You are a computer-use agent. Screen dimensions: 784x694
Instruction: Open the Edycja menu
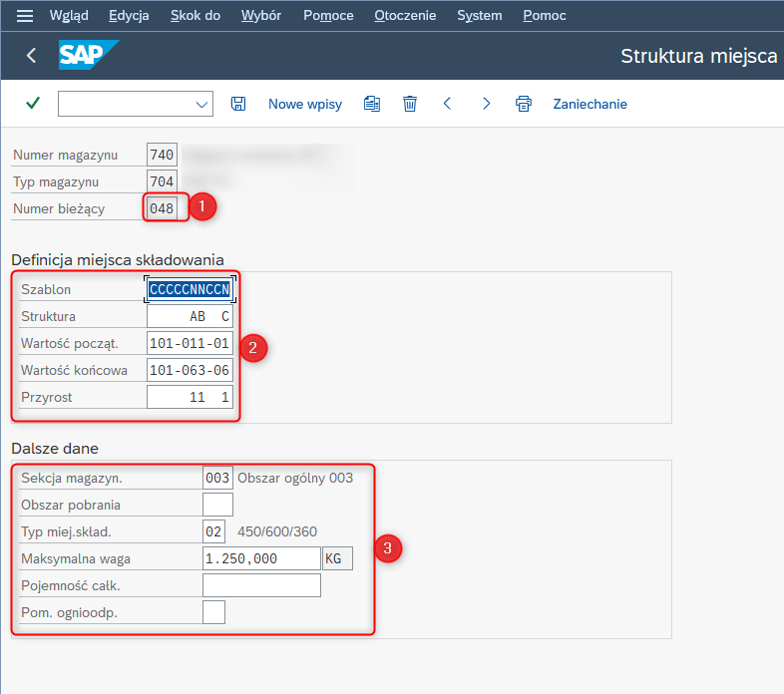coord(129,16)
